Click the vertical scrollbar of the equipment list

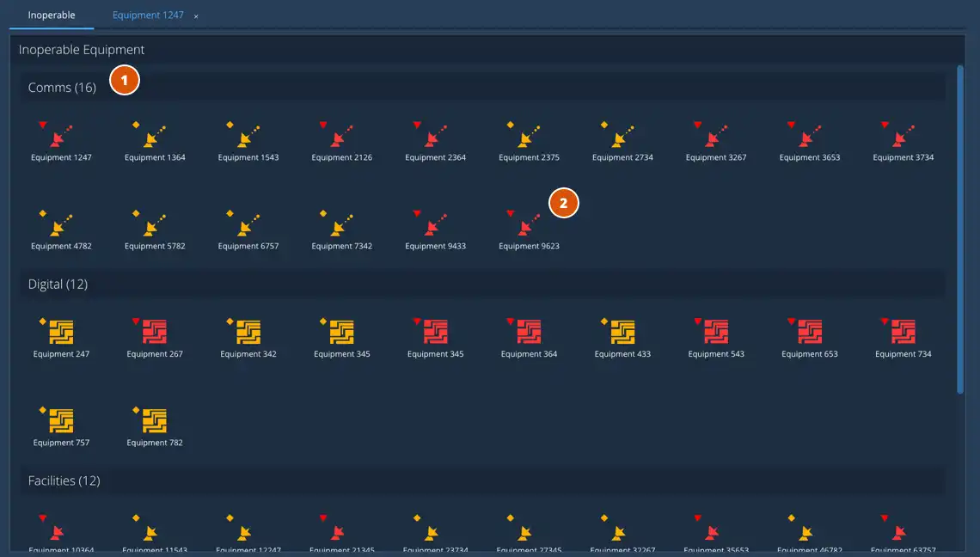coord(960,230)
